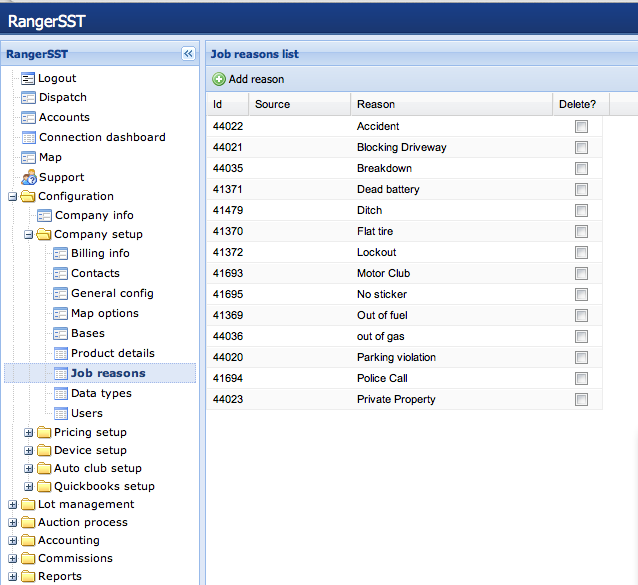Click the Dispatch icon in tree
Image resolution: width=638 pixels, height=585 pixels.
coord(28,97)
